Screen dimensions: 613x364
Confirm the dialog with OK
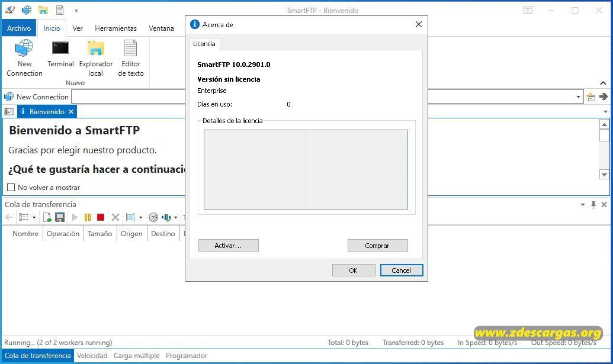pos(354,270)
